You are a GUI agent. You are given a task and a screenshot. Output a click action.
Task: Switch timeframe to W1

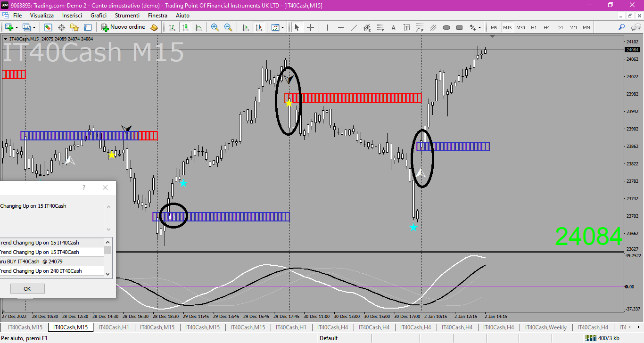[573, 27]
